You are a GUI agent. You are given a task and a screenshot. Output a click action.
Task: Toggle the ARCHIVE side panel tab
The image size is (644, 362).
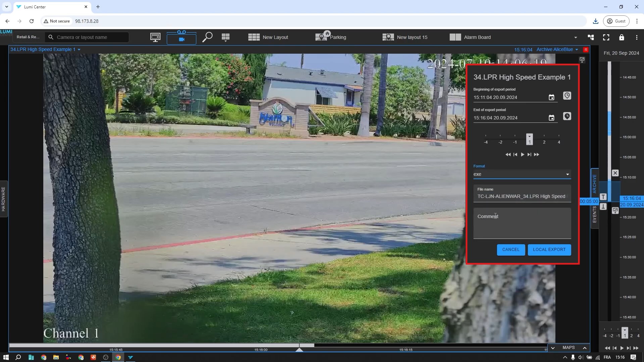(x=594, y=184)
